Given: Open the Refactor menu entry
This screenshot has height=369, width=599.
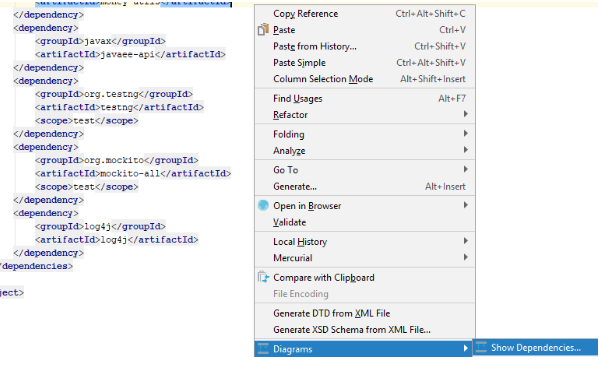Looking at the screenshot, I should tap(365, 115).
